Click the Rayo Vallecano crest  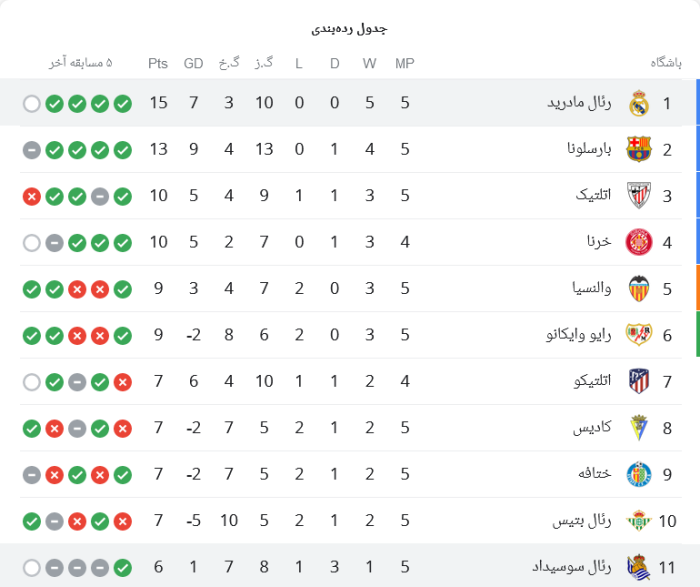pos(639,335)
